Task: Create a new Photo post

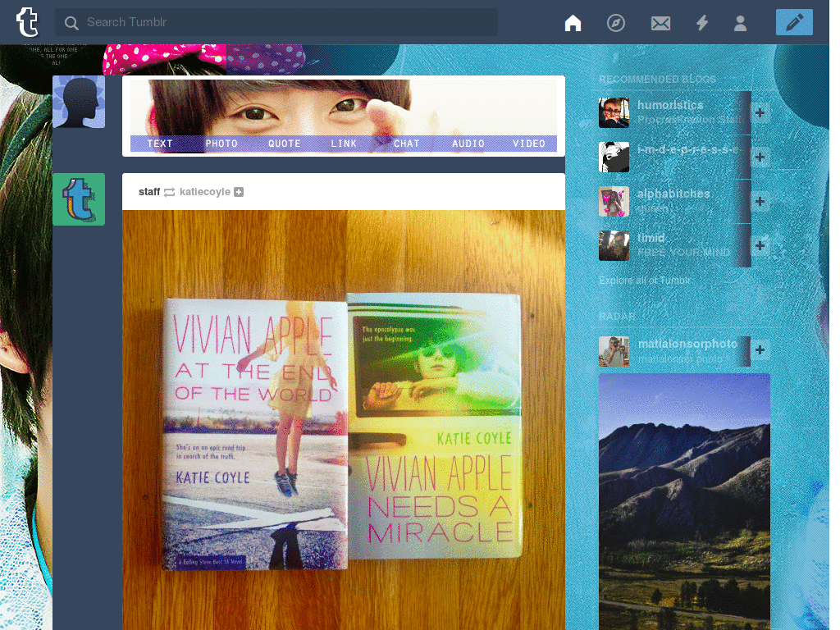Action: pyautogui.click(x=221, y=144)
